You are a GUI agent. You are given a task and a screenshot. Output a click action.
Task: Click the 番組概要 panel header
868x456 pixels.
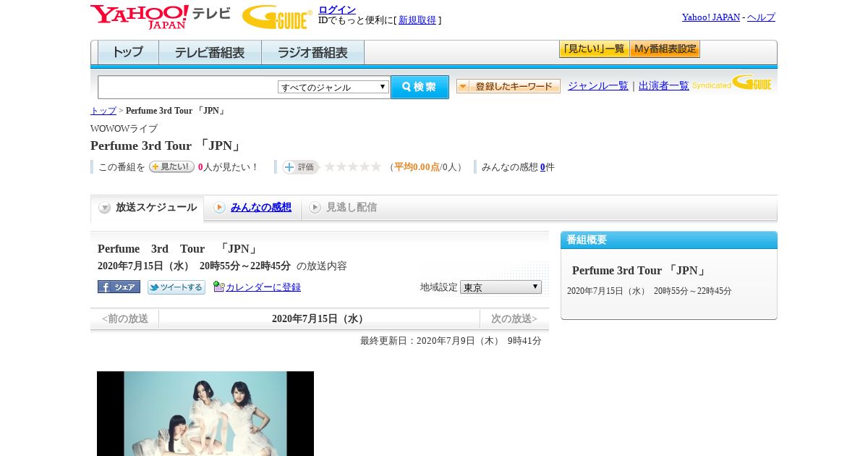669,240
